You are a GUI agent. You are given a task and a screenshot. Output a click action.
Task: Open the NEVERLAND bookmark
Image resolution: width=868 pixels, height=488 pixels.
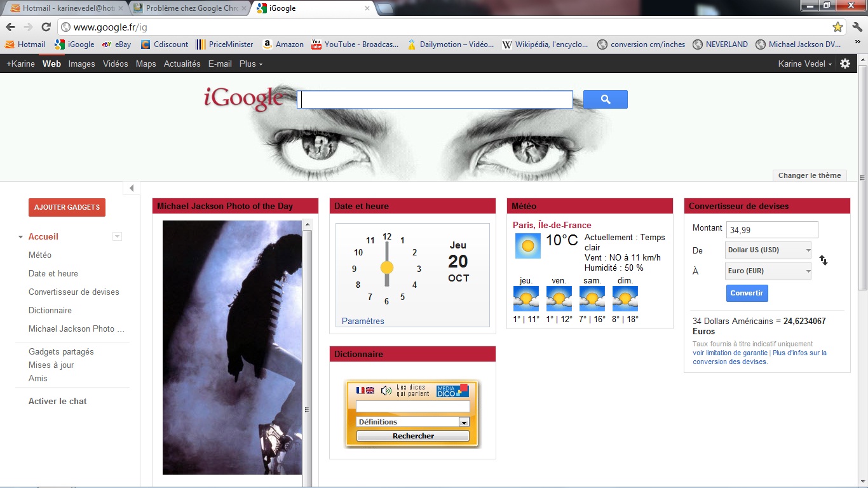click(720, 44)
